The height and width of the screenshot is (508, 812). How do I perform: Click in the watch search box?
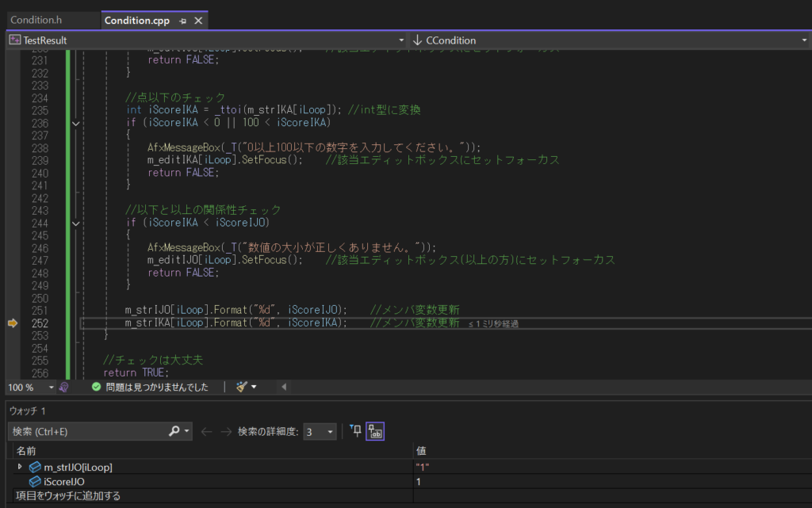pyautogui.click(x=87, y=432)
